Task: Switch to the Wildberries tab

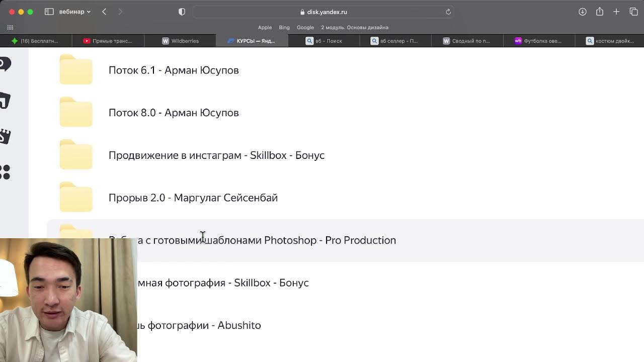Action: tap(180, 41)
